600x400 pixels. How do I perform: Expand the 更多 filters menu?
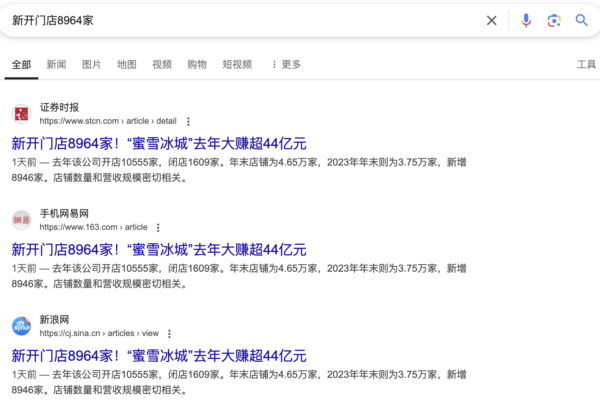[x=285, y=65]
